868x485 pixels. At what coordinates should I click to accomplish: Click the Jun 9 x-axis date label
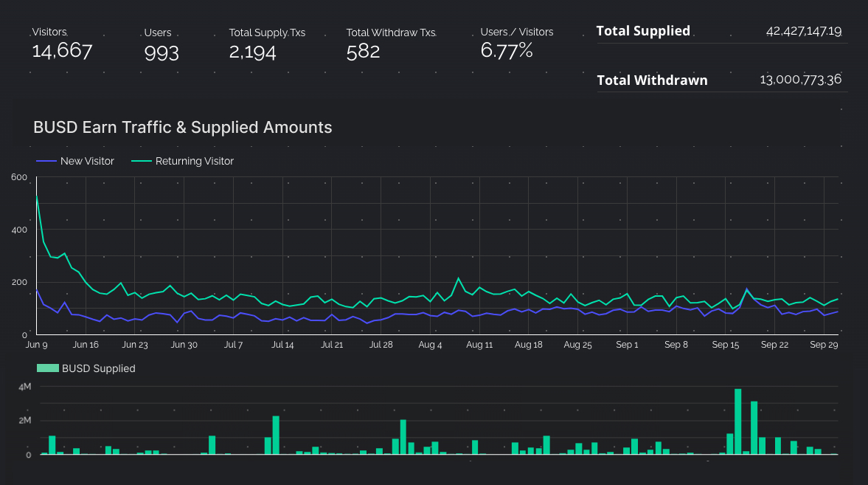pyautogui.click(x=36, y=345)
